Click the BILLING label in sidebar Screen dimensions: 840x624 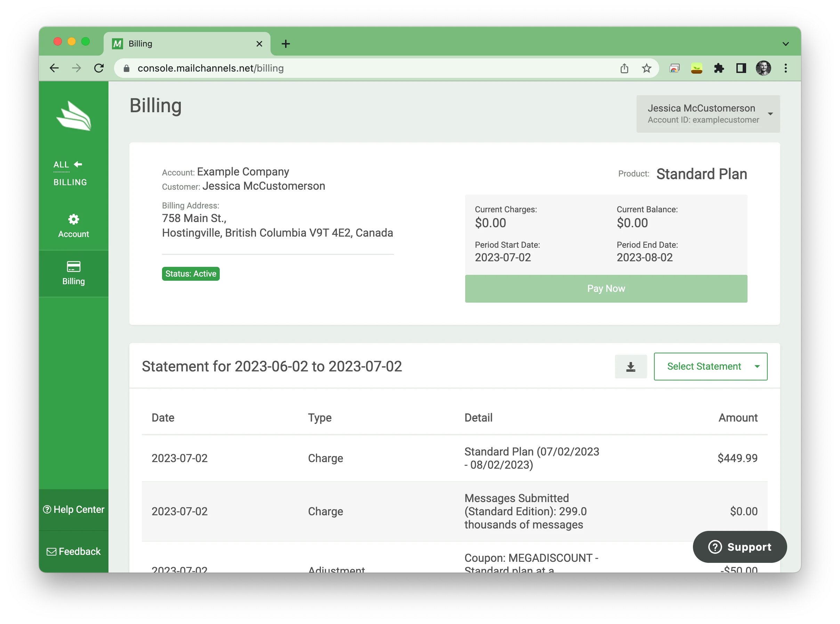70,182
